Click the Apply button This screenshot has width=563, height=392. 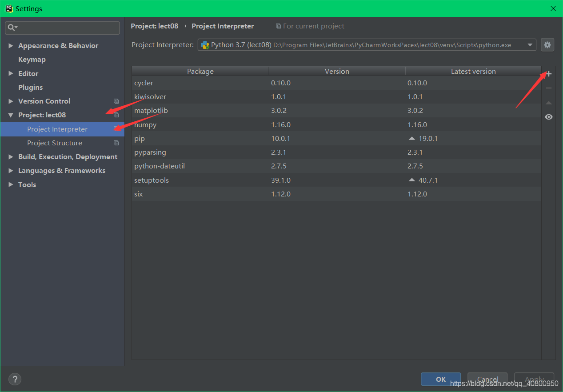534,379
